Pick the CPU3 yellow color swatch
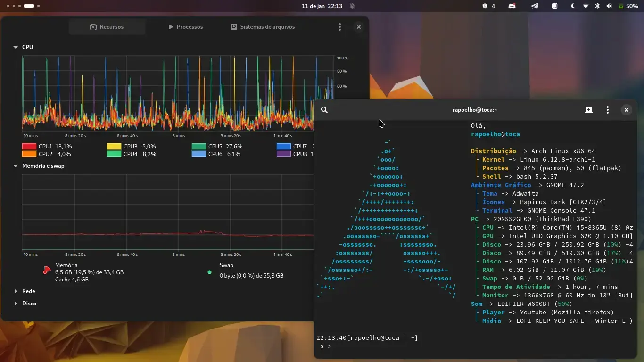 point(114,147)
